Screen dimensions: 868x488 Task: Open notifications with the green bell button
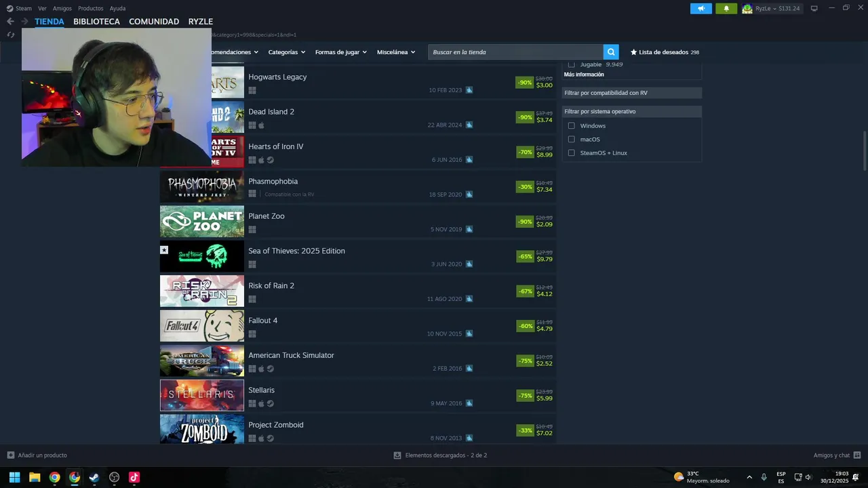[726, 8]
